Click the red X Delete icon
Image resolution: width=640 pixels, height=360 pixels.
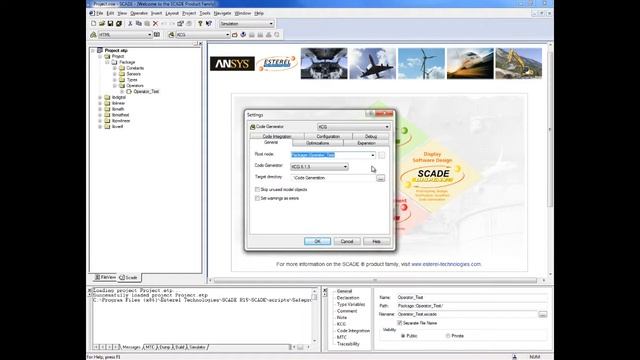pyautogui.click(x=155, y=24)
